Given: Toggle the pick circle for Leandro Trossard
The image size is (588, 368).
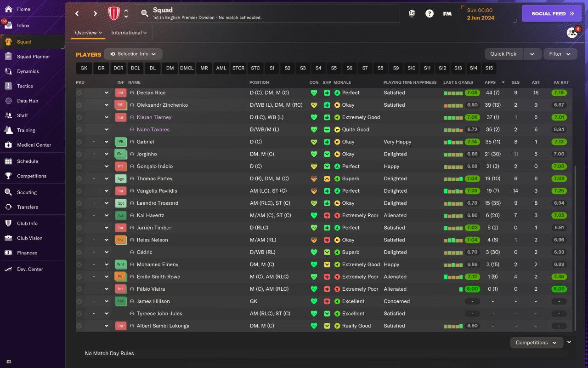Looking at the screenshot, I should click(79, 203).
